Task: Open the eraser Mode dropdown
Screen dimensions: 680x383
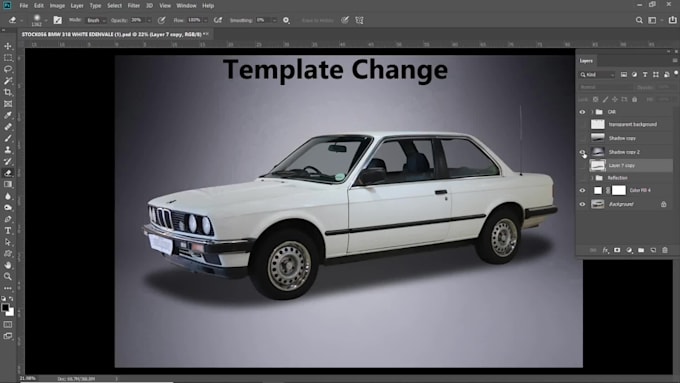Action: pyautogui.click(x=96, y=20)
